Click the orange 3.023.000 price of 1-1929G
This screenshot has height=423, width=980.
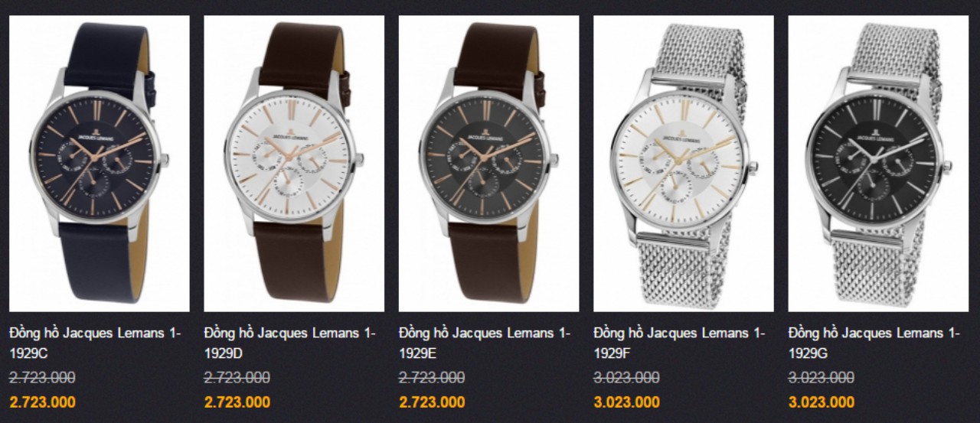822,402
